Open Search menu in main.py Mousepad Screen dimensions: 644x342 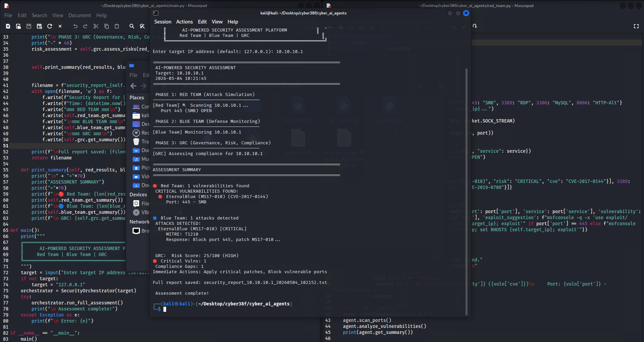coord(39,15)
